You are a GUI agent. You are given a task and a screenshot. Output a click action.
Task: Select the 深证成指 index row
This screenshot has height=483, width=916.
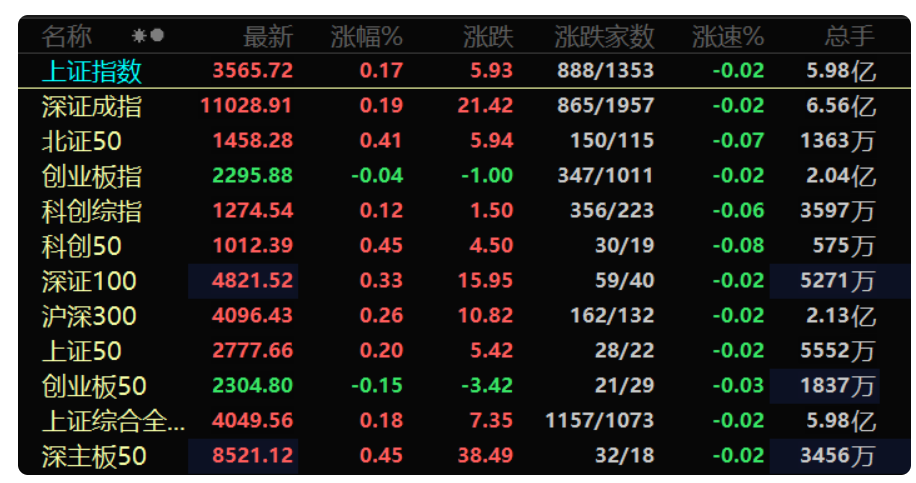pos(92,106)
